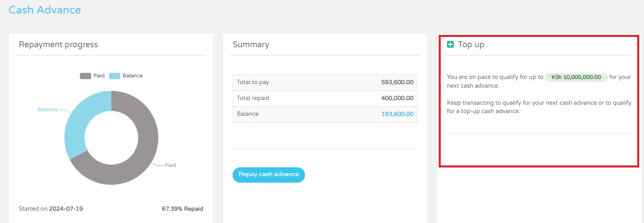
Task: Click the KSh 10,000,000.00 badge
Action: (576, 77)
